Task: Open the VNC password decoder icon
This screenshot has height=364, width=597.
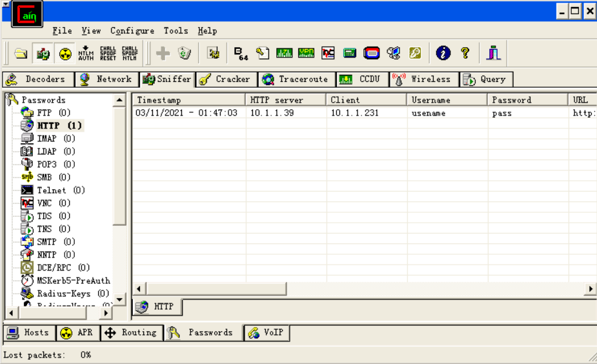Action: [x=328, y=53]
